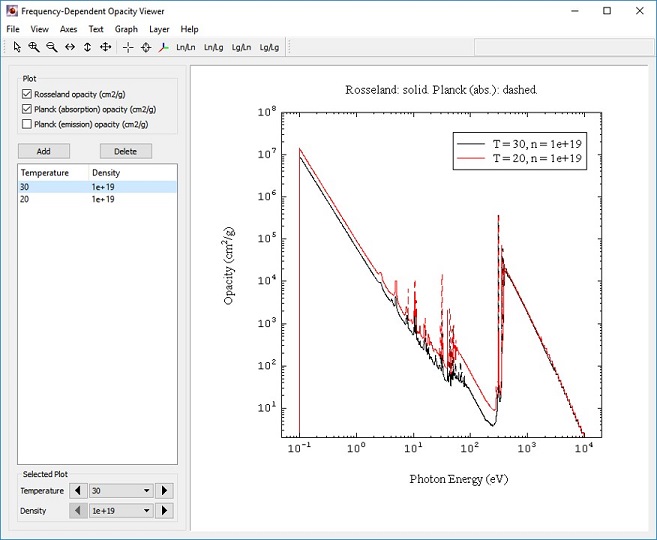Switch axes to Ln/Ln scaling
The width and height of the screenshot is (657, 540).
[186, 47]
